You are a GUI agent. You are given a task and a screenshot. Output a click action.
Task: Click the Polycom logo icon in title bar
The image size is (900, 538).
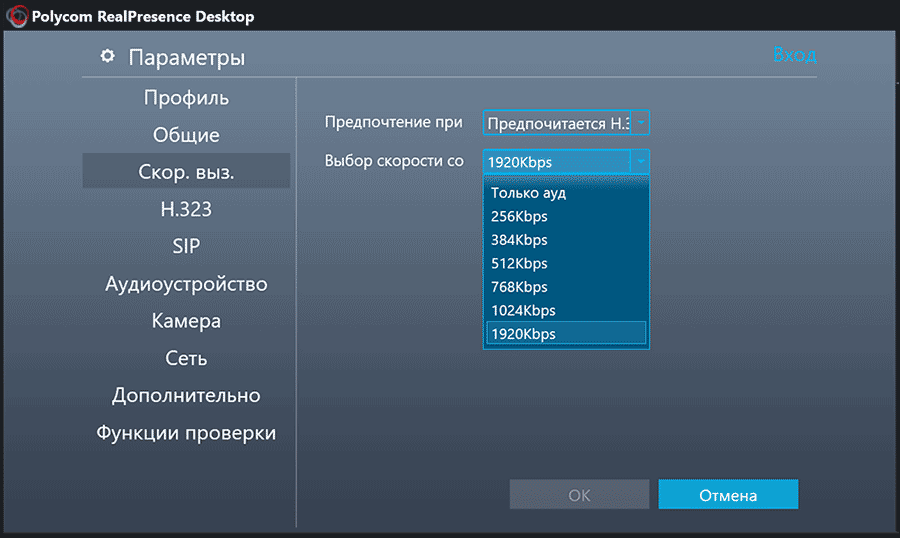17,16
